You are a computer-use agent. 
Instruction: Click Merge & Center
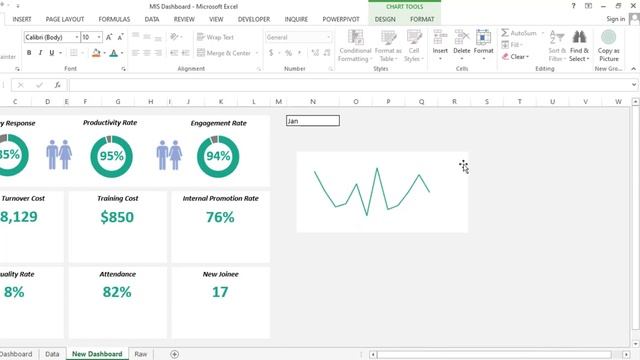(224, 53)
